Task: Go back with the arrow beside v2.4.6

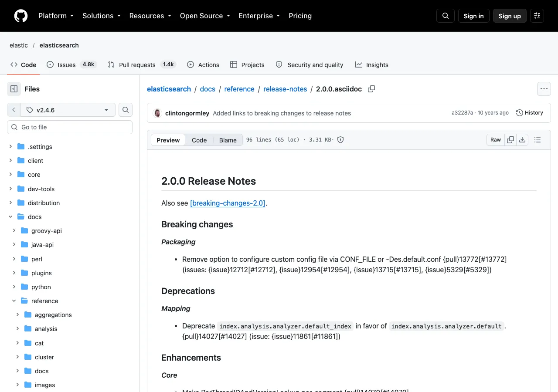Action: (x=14, y=110)
